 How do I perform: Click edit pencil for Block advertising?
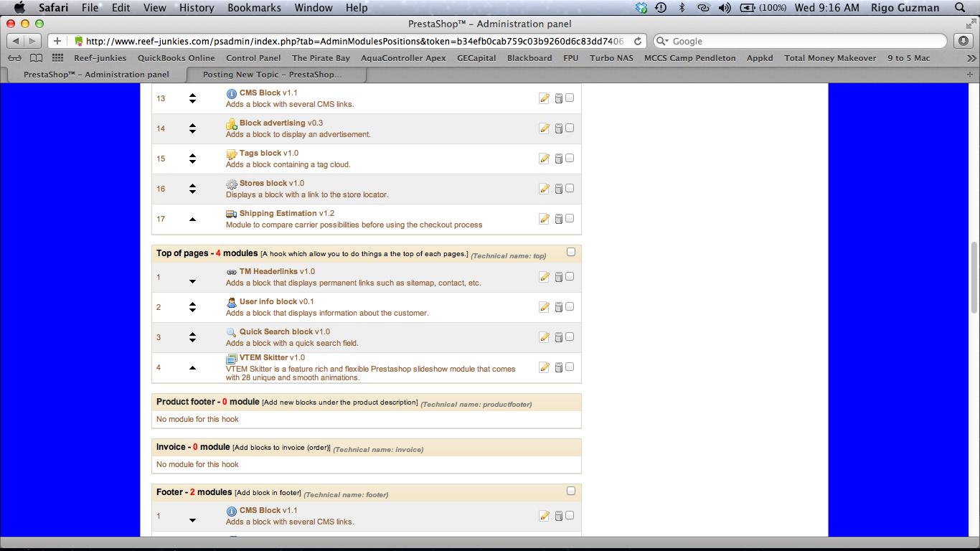545,128
